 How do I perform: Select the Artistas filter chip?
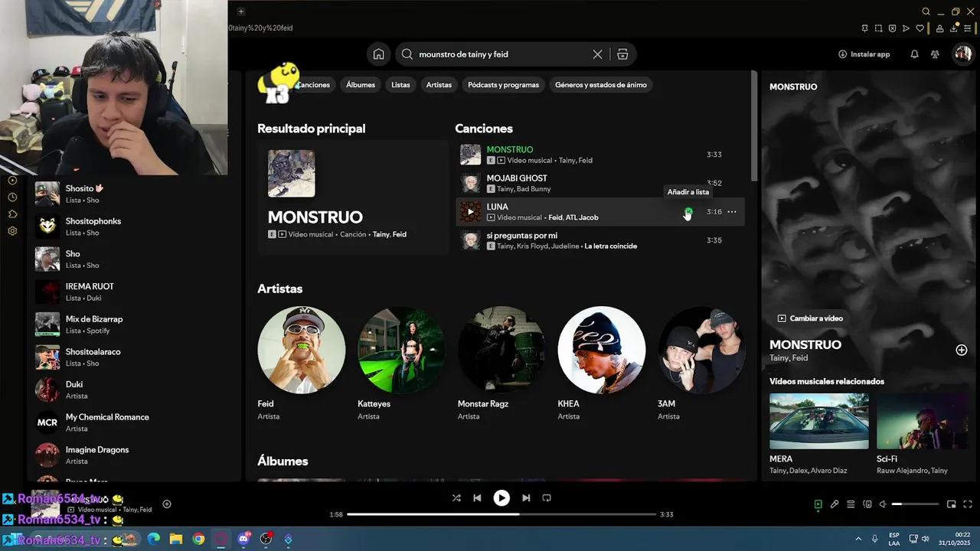tap(439, 85)
